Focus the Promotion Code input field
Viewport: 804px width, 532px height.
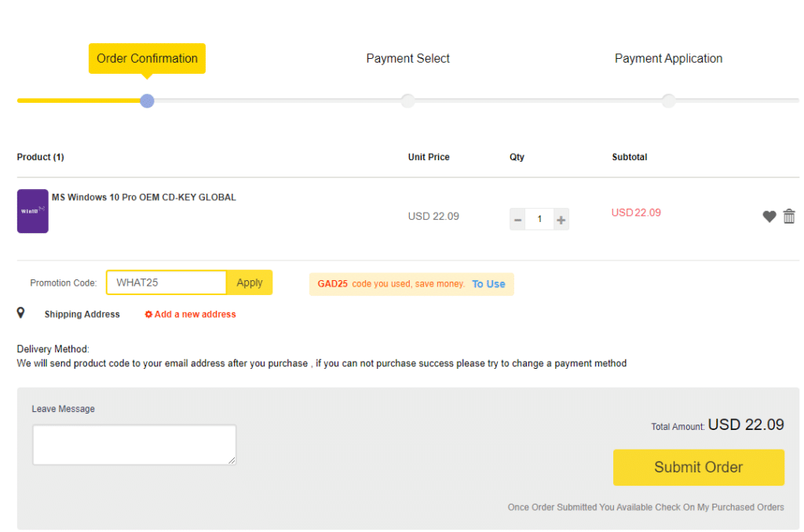166,282
